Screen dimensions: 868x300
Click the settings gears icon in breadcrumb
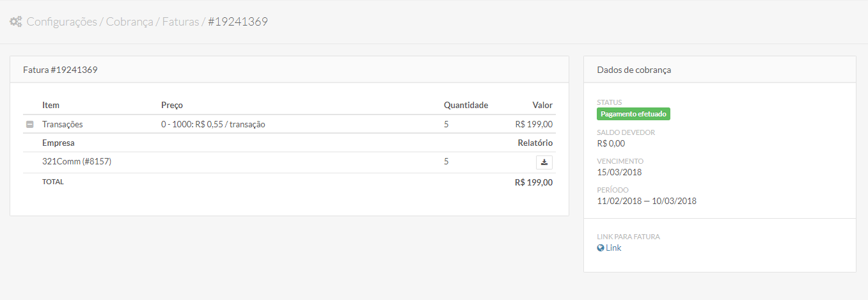[x=16, y=22]
